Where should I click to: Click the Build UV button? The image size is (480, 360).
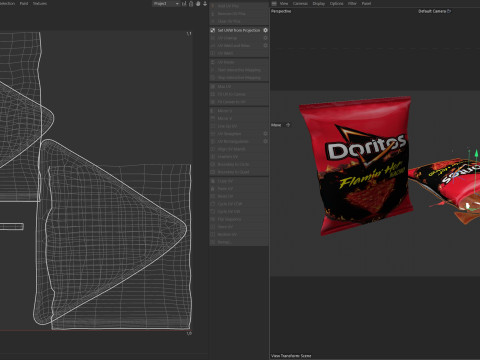[x=239, y=196]
